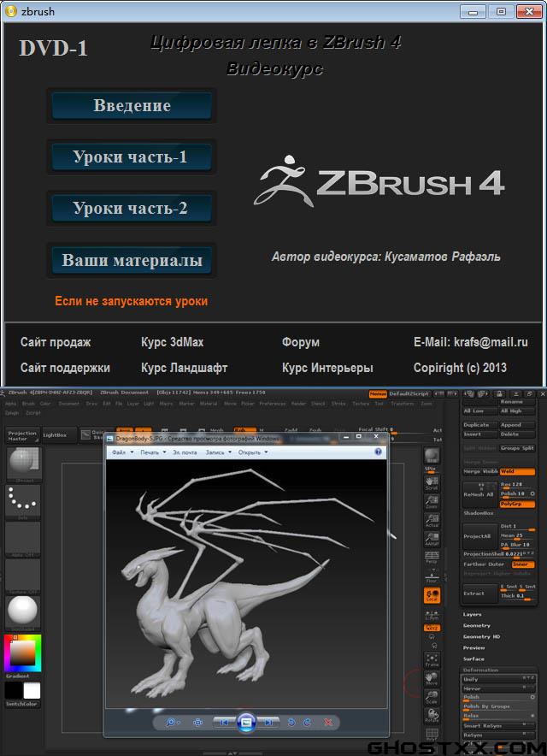Go to next image in photo viewer
Screen dimensions: 547x756
point(268,723)
